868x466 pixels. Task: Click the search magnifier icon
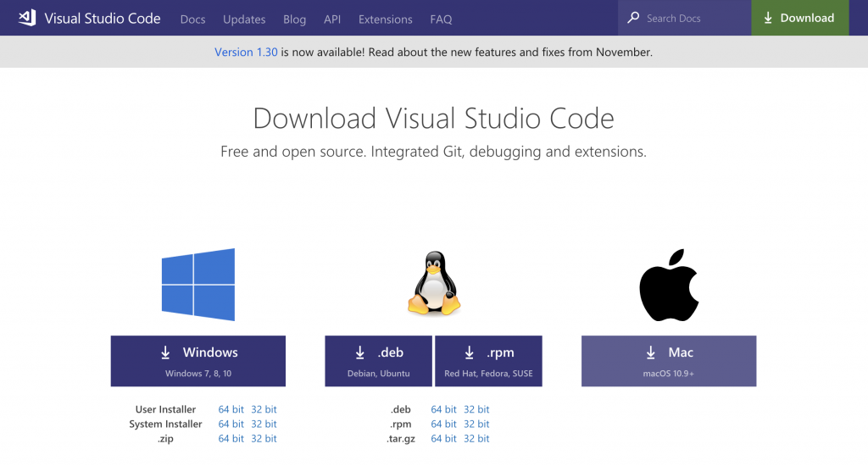633,18
